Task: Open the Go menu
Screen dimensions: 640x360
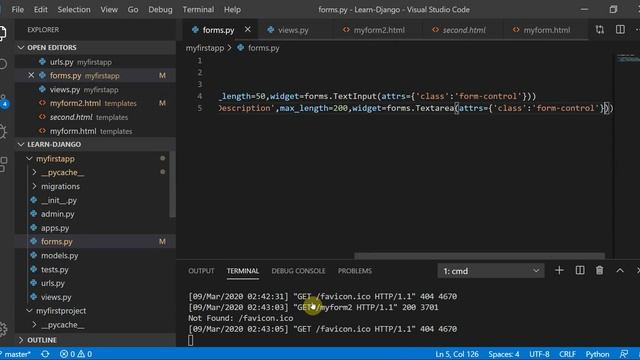Action: click(133, 9)
